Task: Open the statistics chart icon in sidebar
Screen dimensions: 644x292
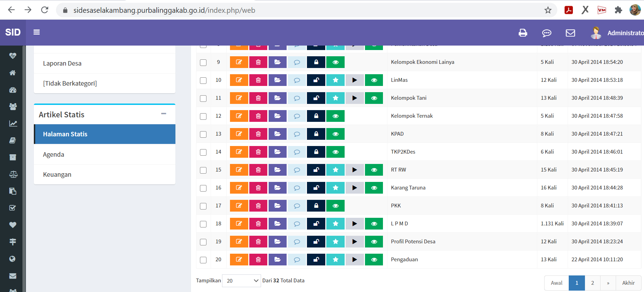Action: [13, 124]
